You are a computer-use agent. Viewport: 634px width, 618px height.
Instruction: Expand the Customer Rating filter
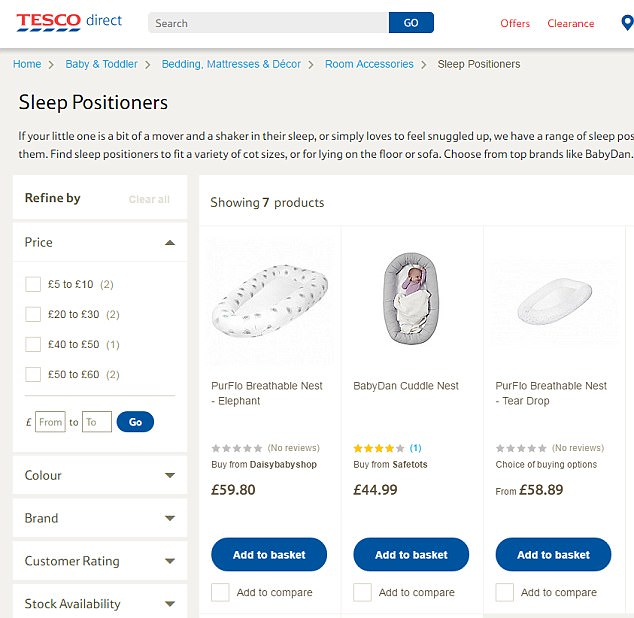coord(170,562)
